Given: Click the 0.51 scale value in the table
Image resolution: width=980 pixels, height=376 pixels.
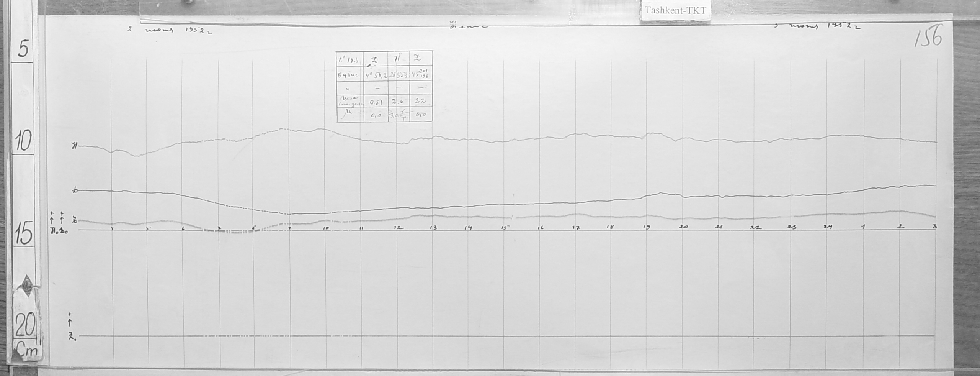Looking at the screenshot, I should tap(375, 102).
